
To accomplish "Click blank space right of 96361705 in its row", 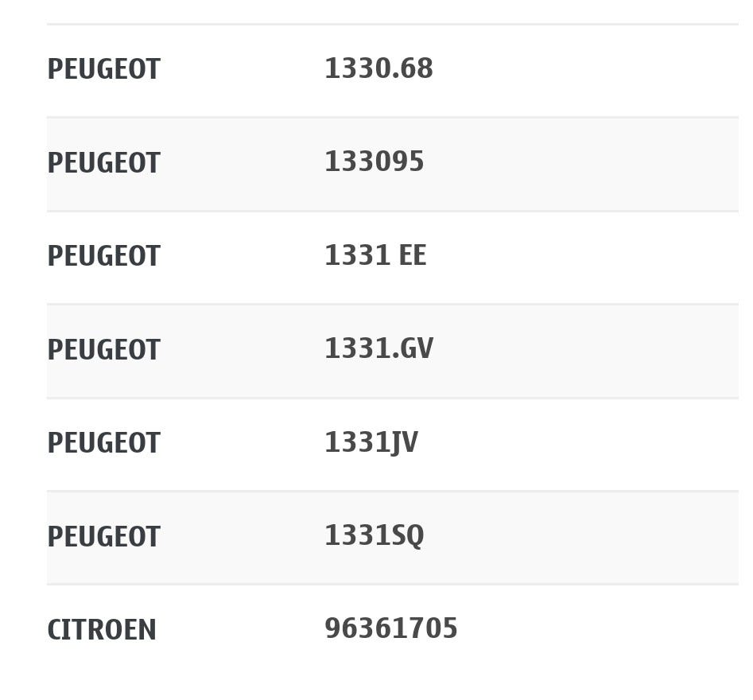I will [x=596, y=631].
